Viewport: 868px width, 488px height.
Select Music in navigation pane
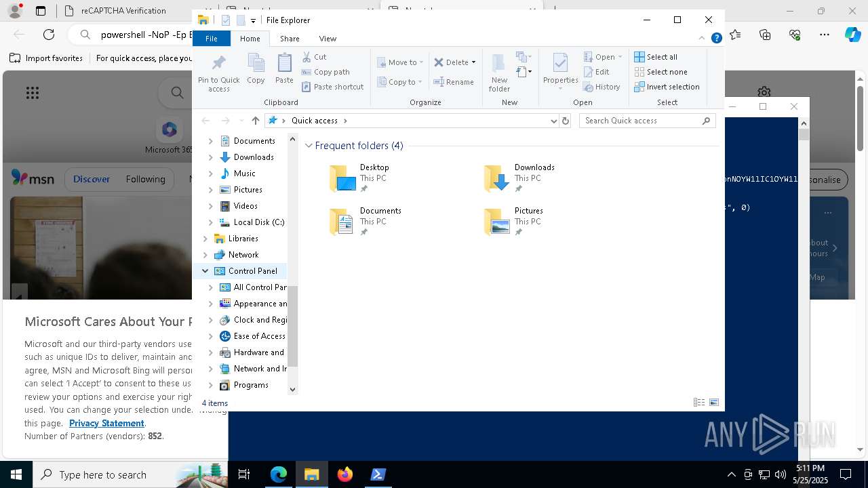pos(244,174)
